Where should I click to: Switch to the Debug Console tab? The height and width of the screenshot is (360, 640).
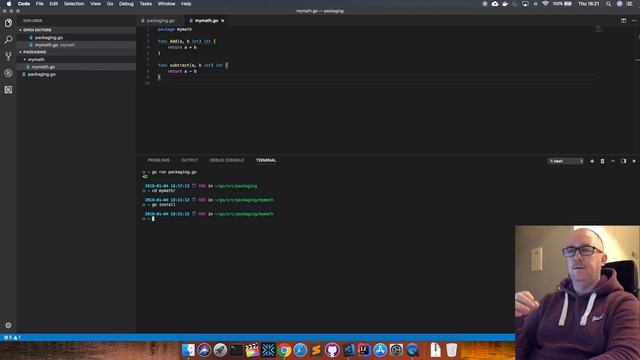(227, 160)
